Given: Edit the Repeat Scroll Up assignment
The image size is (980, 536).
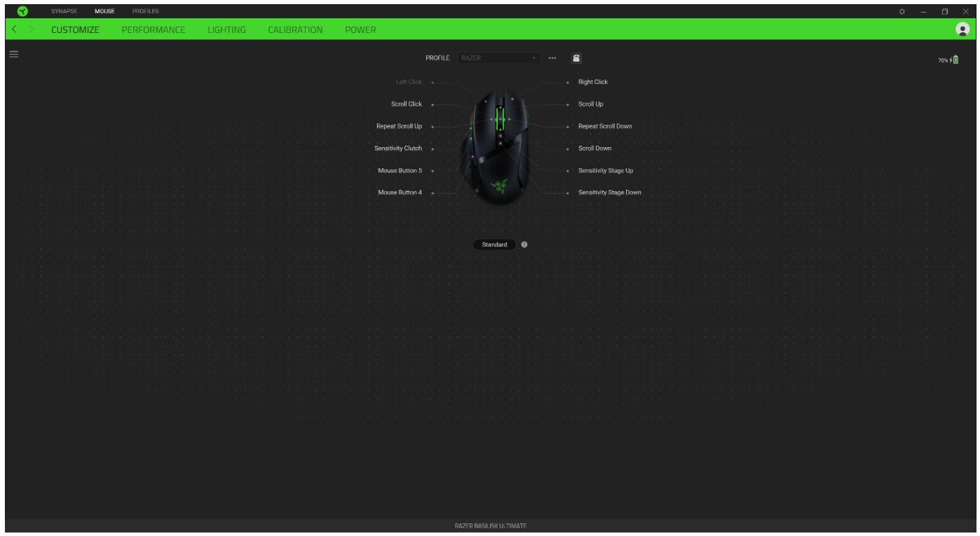Looking at the screenshot, I should (x=399, y=126).
